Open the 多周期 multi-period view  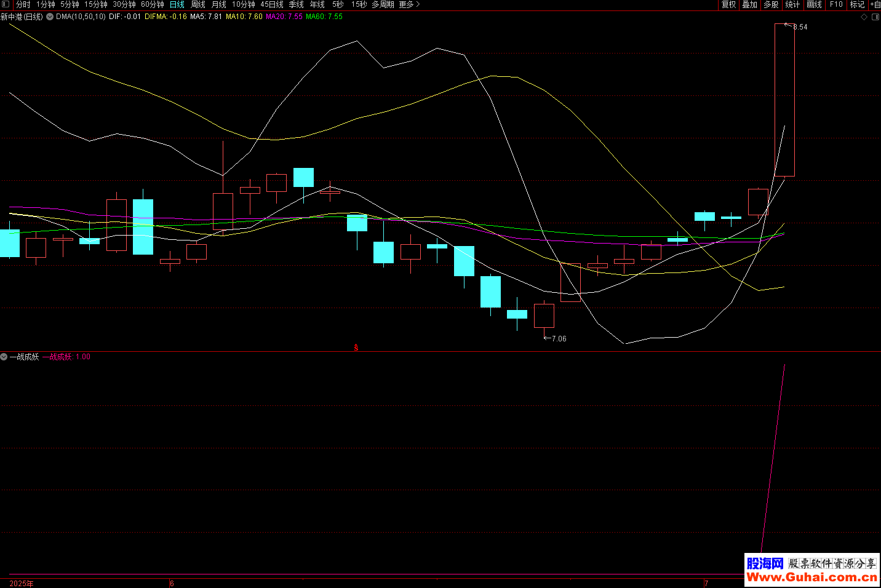pyautogui.click(x=383, y=4)
